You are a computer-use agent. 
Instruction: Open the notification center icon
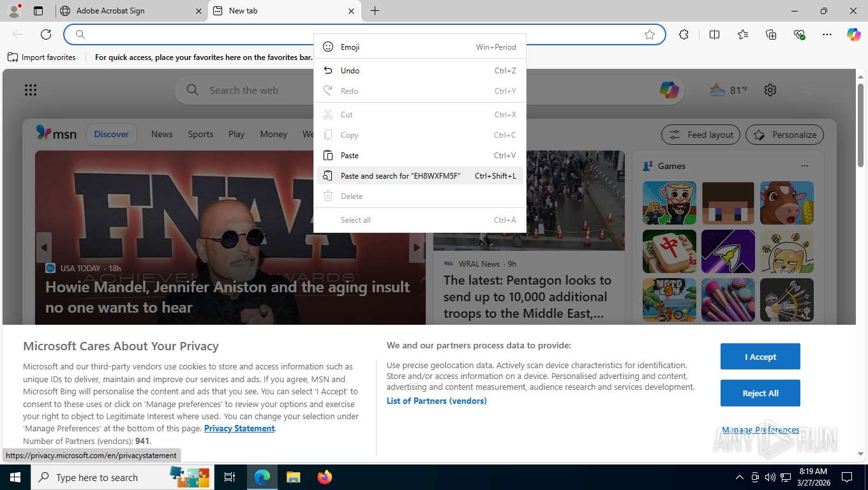pos(847,477)
